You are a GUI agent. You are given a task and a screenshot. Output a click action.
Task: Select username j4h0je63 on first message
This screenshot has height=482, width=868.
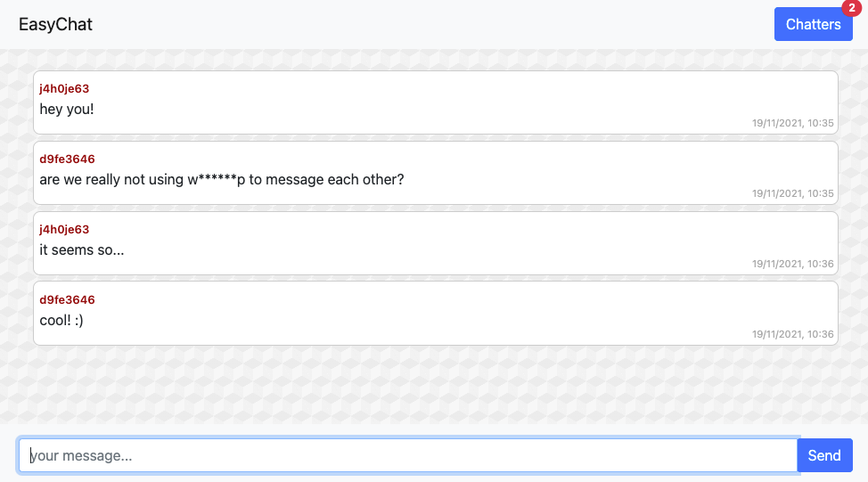[64, 88]
